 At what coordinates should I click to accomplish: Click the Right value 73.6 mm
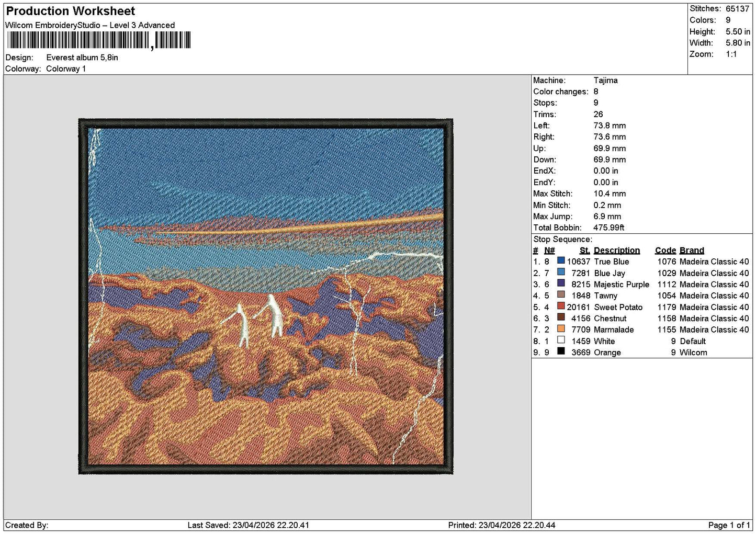(610, 137)
